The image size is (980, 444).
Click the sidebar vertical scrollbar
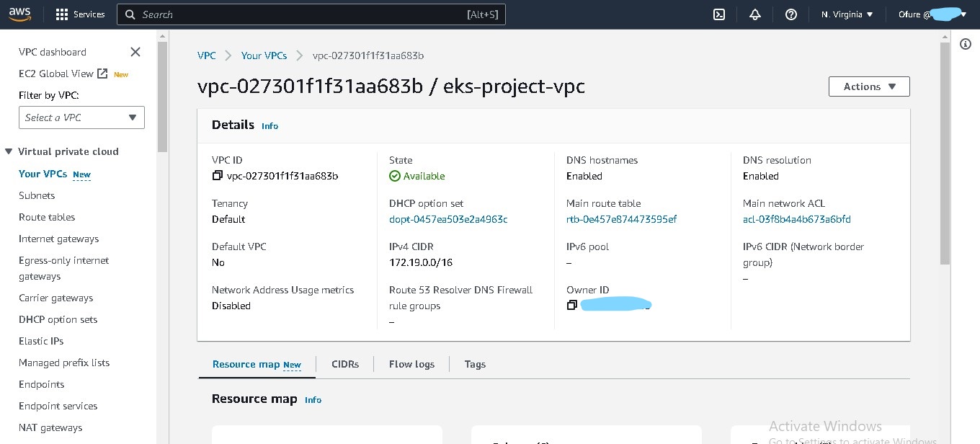162,97
